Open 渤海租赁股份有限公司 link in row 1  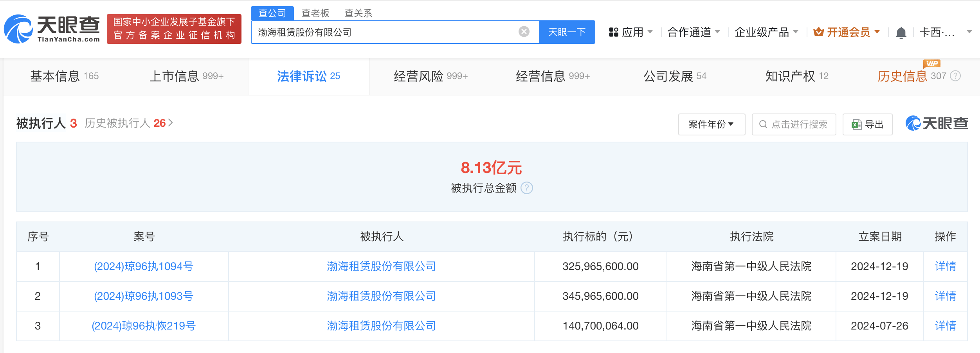381,267
